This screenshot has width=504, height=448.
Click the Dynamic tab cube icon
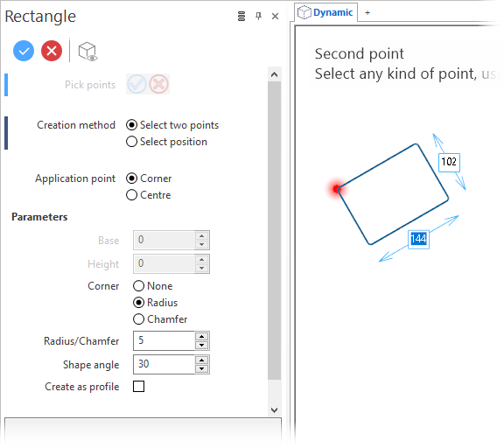[x=304, y=12]
